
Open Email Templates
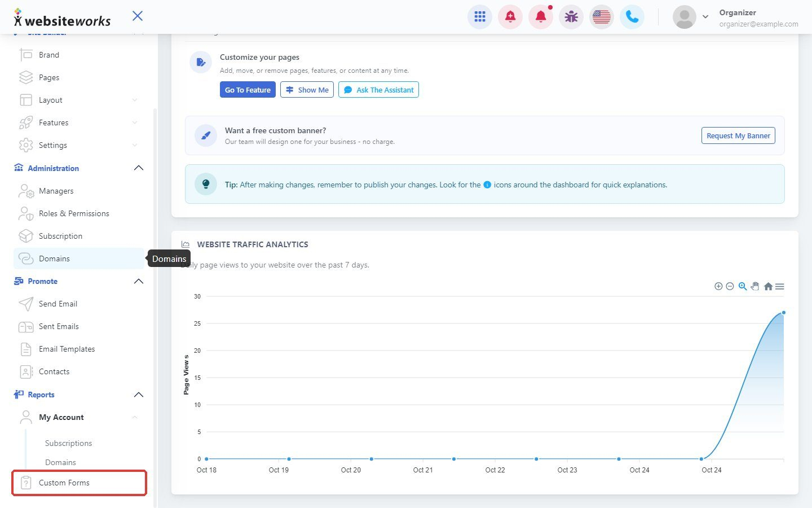tap(79, 349)
